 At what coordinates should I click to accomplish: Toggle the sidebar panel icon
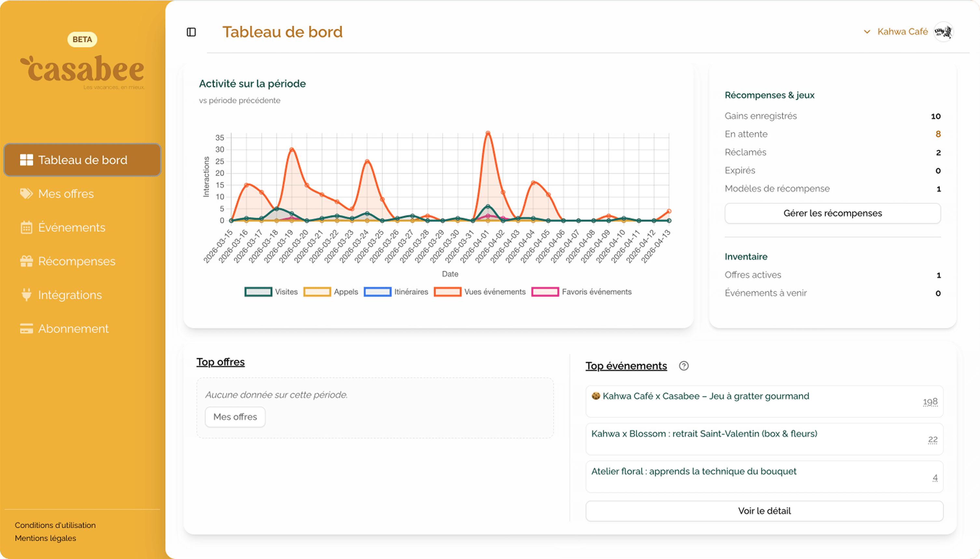tap(191, 32)
